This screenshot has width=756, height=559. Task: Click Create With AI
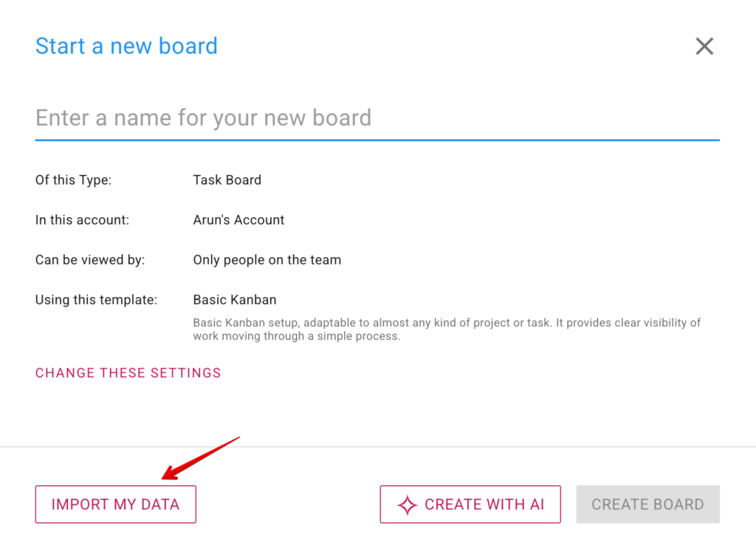tap(470, 504)
